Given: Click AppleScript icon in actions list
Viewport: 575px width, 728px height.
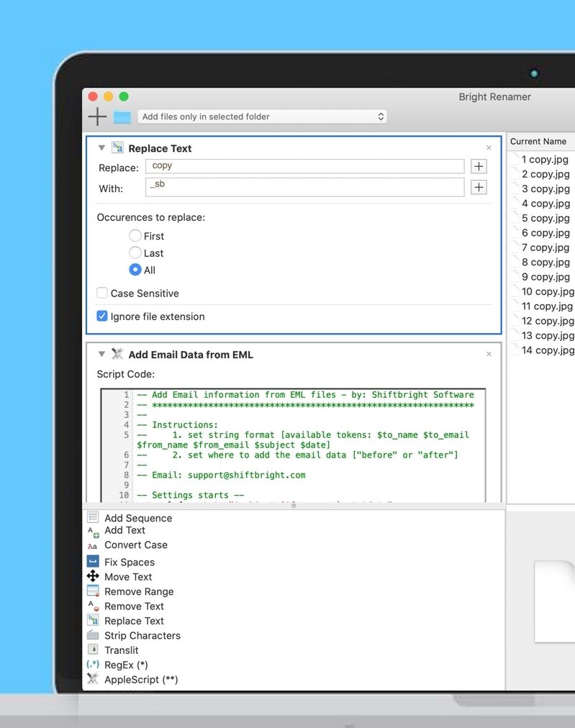Looking at the screenshot, I should click(x=93, y=678).
